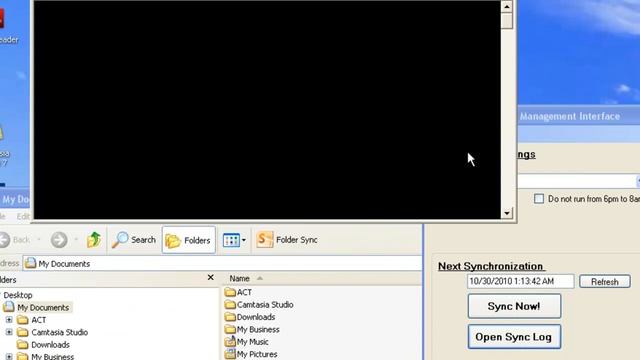Sort by the Name column header
Viewport: 640px width, 360px height.
click(239, 278)
